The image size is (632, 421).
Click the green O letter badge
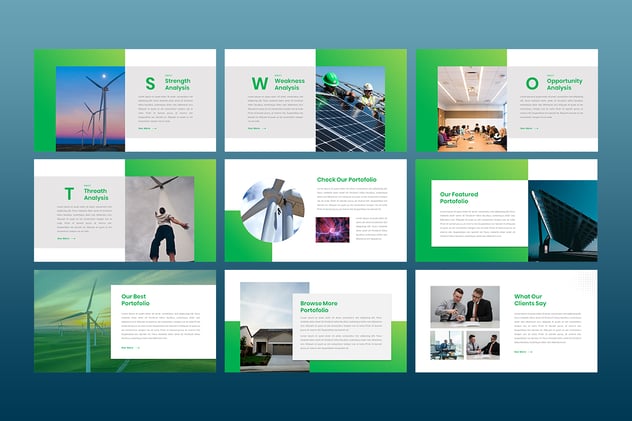(x=532, y=83)
